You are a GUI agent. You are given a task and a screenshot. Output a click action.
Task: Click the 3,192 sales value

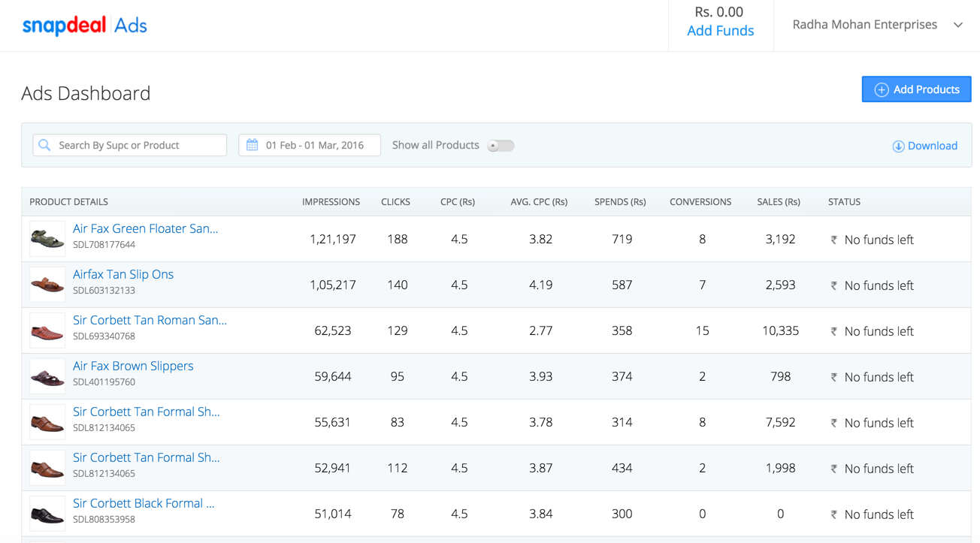(780, 240)
